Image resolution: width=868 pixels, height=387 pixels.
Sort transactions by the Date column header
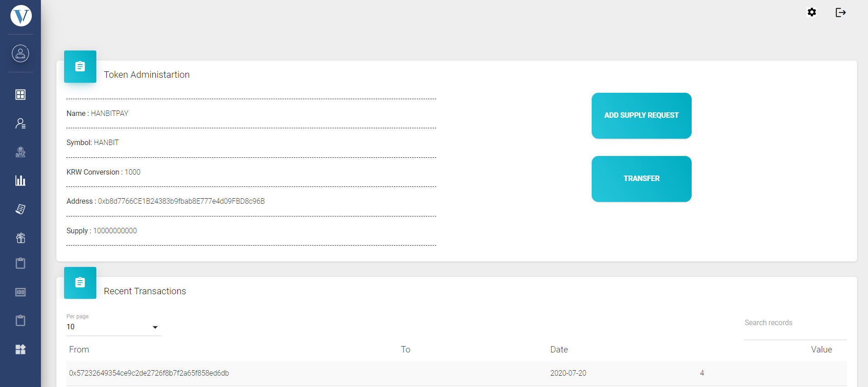(x=559, y=349)
